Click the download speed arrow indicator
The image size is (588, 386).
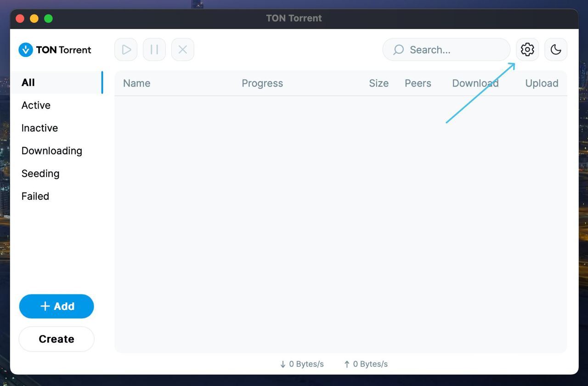(283, 364)
